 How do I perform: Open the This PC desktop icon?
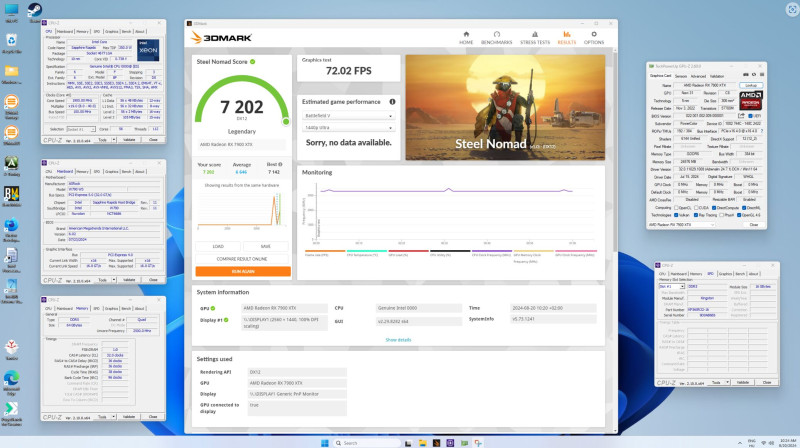(x=11, y=10)
